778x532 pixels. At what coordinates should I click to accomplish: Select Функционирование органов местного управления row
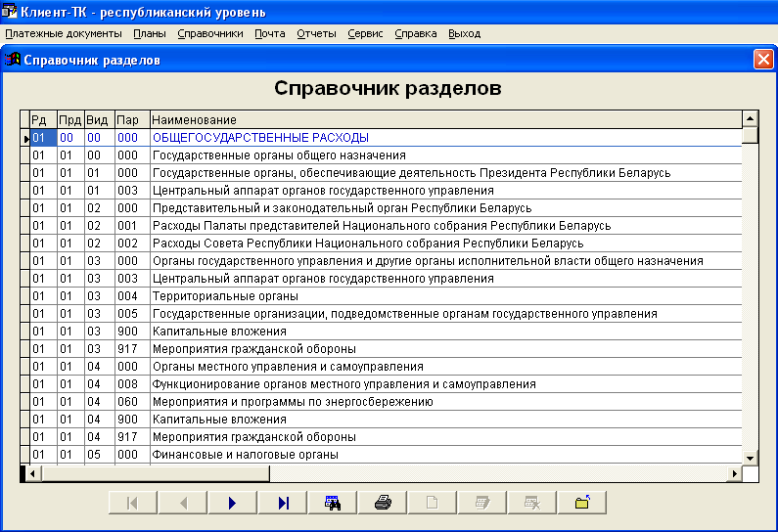click(x=386, y=383)
